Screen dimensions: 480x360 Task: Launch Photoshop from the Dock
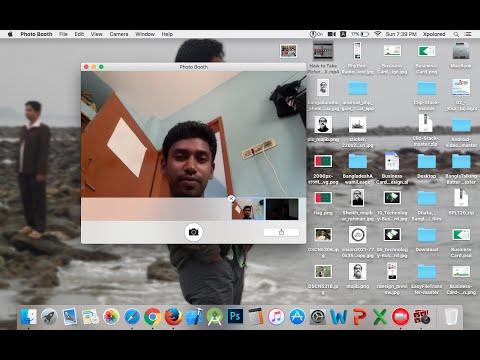[x=235, y=316]
